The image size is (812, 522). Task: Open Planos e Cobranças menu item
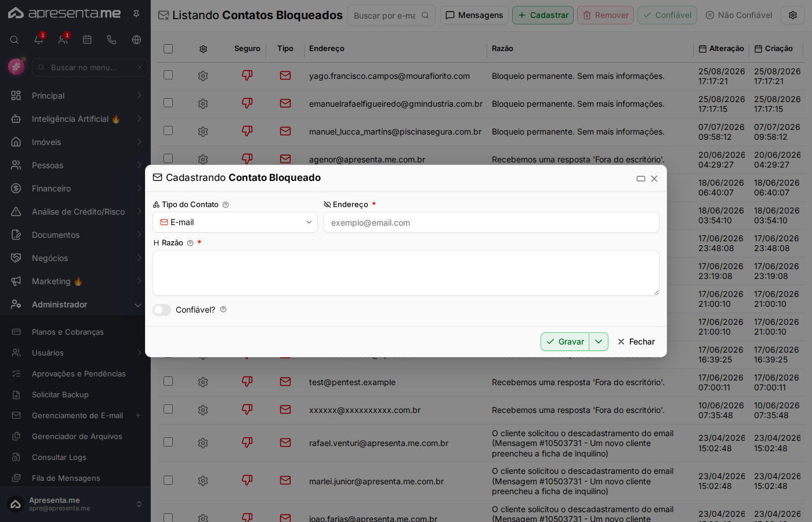[x=68, y=332]
